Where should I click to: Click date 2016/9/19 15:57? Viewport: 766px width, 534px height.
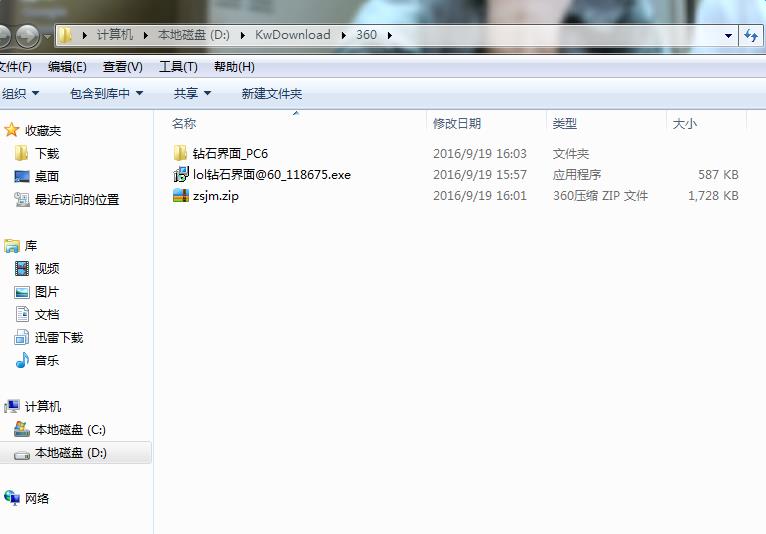point(480,174)
